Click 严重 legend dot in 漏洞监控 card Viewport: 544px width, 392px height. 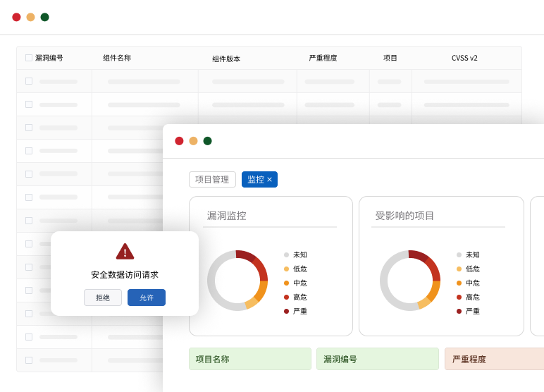286,311
